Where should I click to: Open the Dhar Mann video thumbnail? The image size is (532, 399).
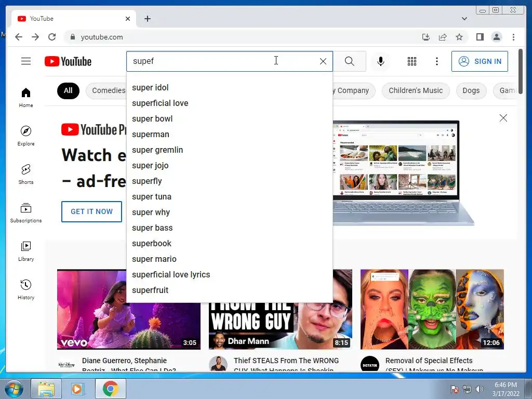click(x=280, y=326)
